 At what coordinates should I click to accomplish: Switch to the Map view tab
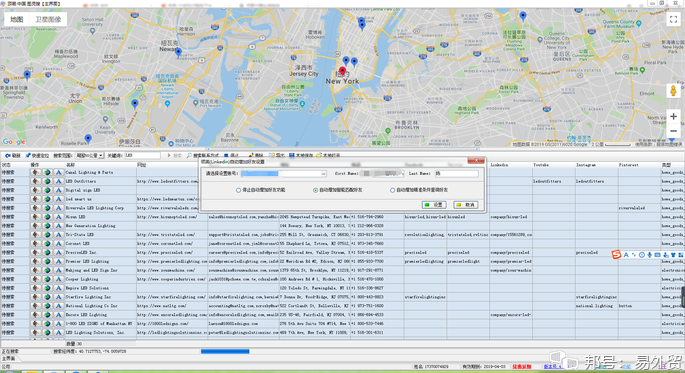[17, 19]
